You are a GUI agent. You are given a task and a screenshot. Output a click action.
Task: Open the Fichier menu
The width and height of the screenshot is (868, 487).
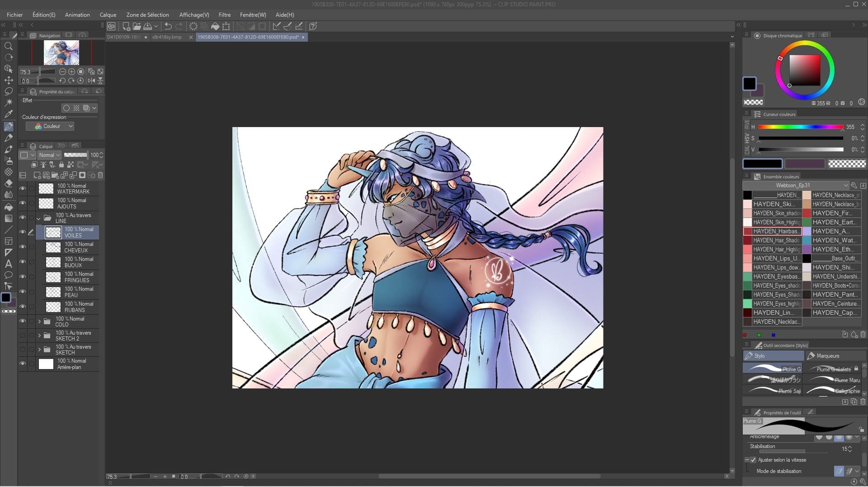coord(15,14)
